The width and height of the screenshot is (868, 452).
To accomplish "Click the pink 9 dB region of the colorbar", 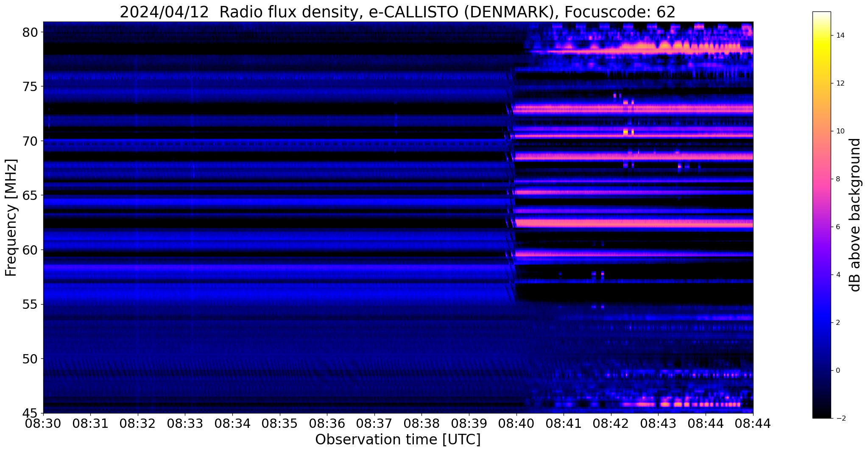I will 821,155.
